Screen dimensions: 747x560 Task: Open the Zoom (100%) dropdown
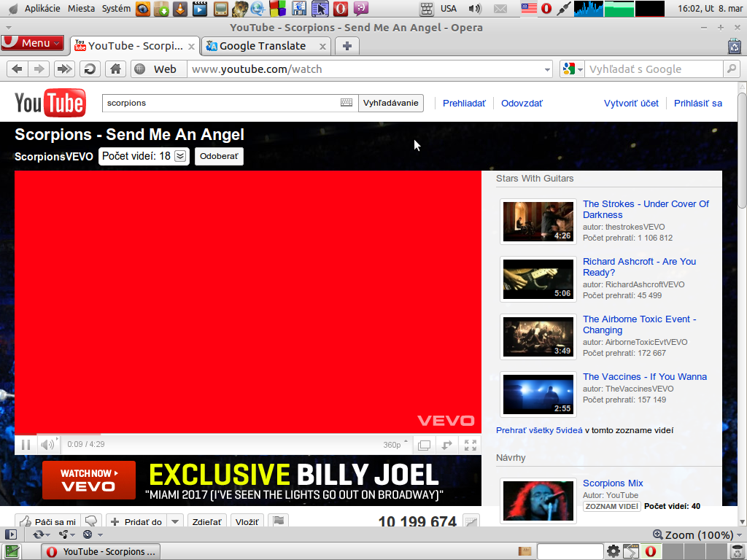[x=698, y=534]
